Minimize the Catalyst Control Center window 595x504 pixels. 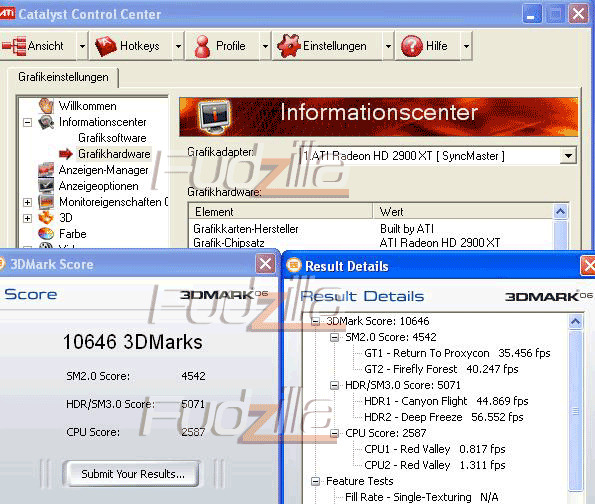click(531, 14)
